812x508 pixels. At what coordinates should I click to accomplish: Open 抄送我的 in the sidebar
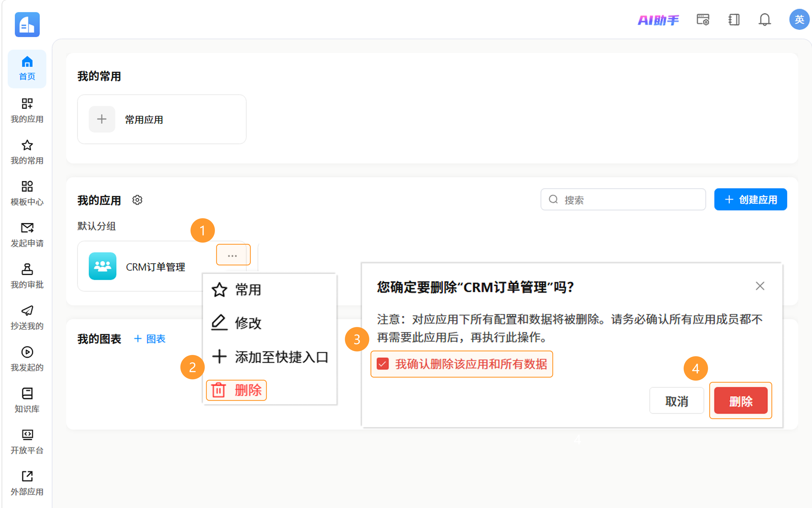pos(27,317)
